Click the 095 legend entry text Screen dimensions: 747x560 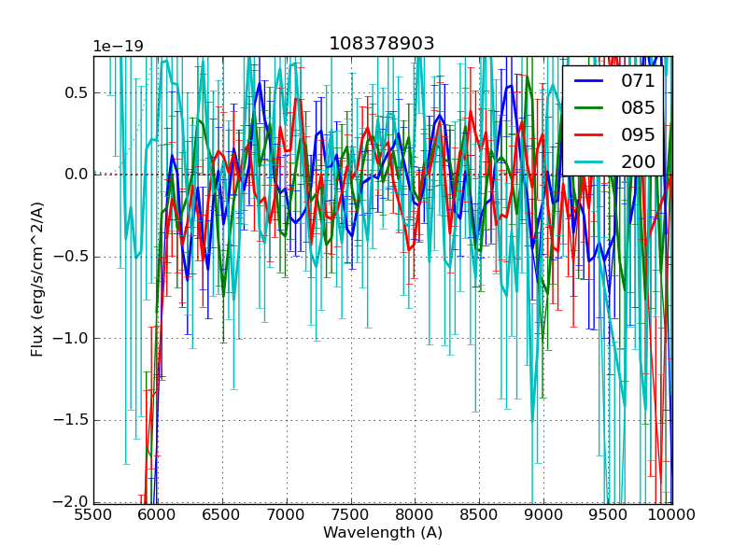point(639,134)
